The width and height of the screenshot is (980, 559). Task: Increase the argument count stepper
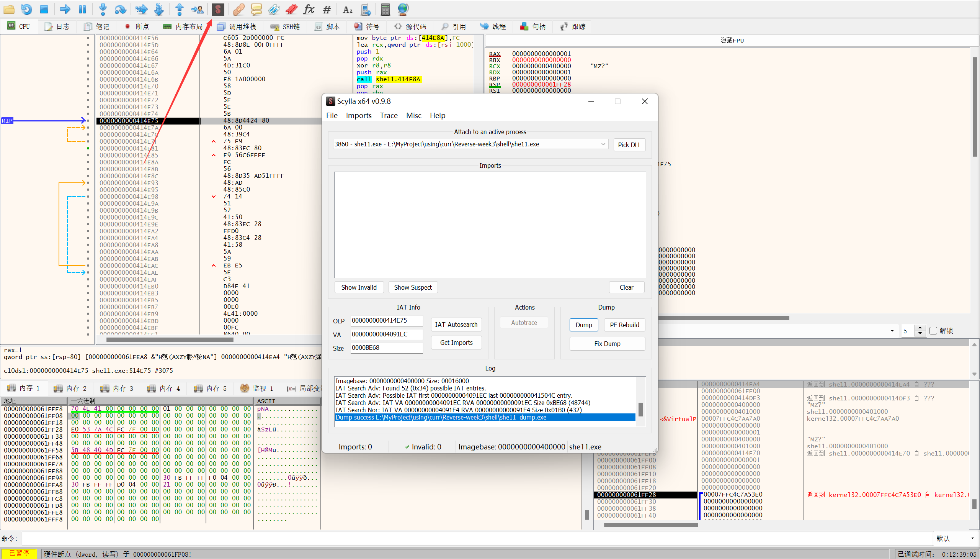click(920, 328)
